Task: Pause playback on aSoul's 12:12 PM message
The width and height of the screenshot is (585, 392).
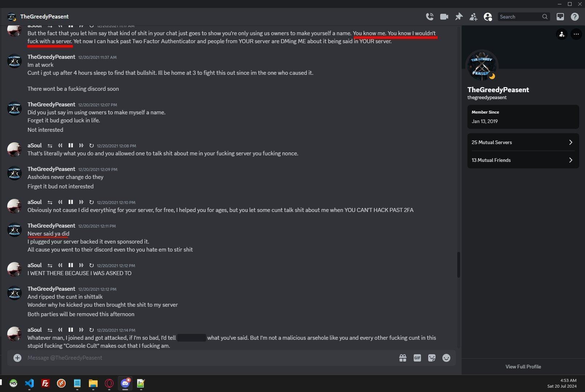Action: [x=71, y=265]
